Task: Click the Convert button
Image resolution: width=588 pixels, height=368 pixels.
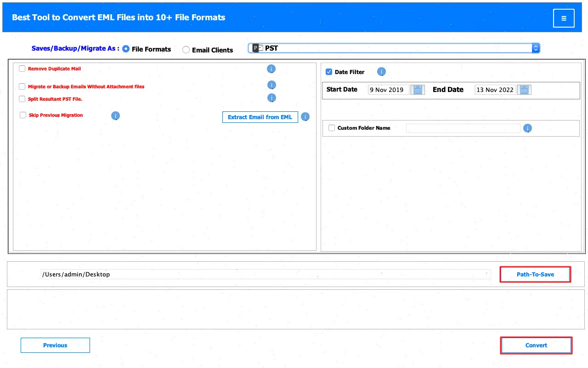Action: tap(536, 345)
